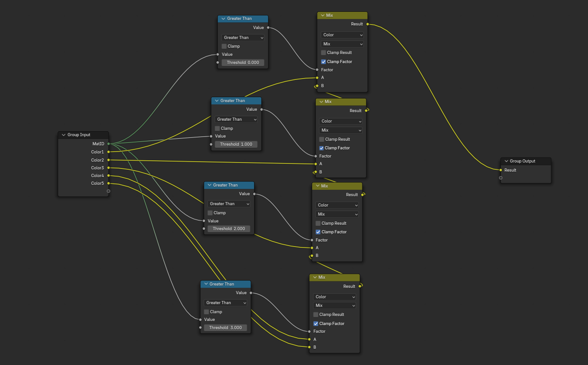The height and width of the screenshot is (365, 588).
Task: Collapse the Group Output node using its chevron
Action: [506, 161]
